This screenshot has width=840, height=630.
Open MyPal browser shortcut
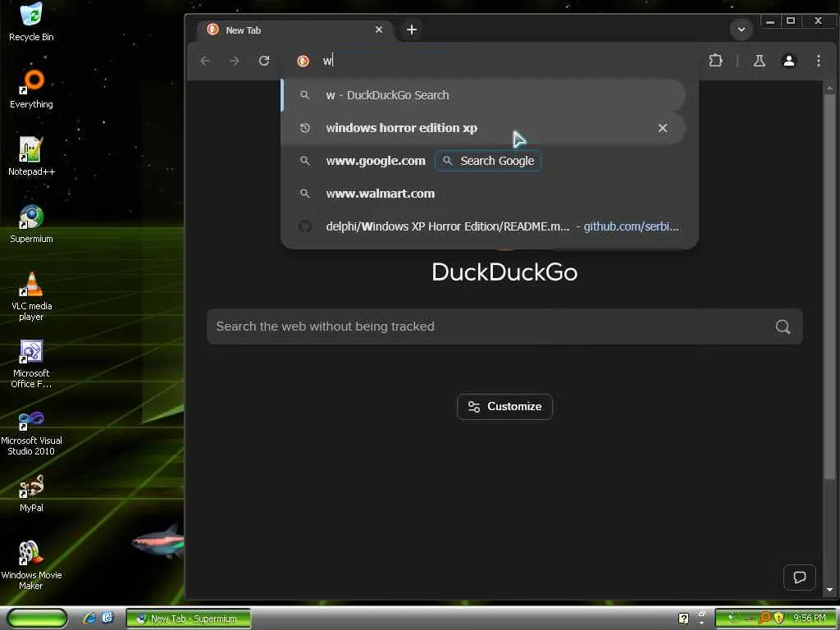point(31,493)
